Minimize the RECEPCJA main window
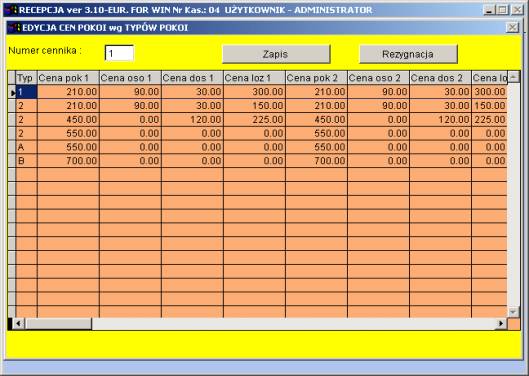 (x=490, y=10)
